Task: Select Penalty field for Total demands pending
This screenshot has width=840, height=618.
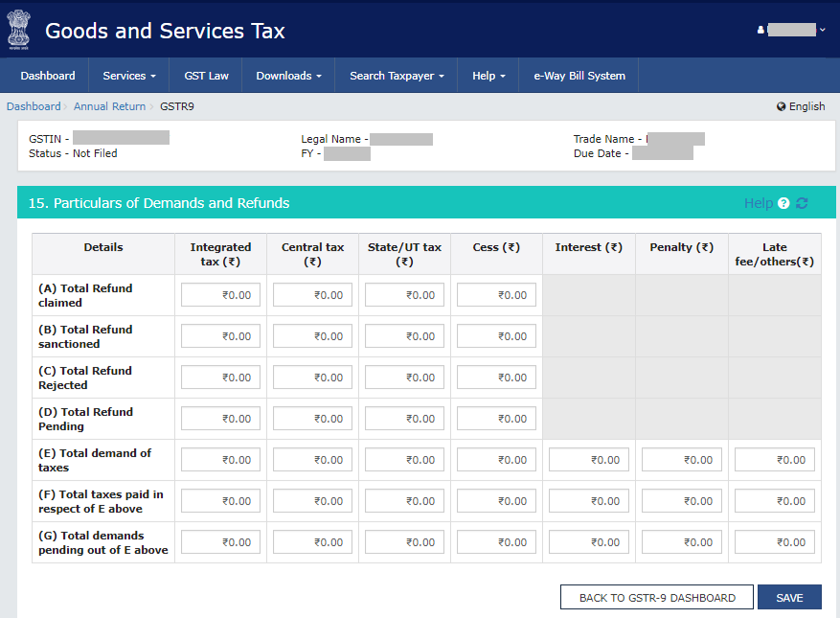Action: [681, 542]
